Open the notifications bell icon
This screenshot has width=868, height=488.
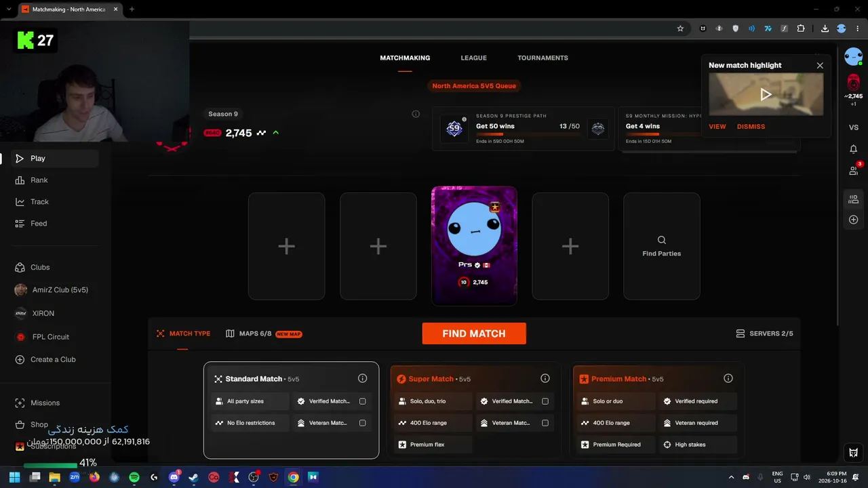point(853,149)
